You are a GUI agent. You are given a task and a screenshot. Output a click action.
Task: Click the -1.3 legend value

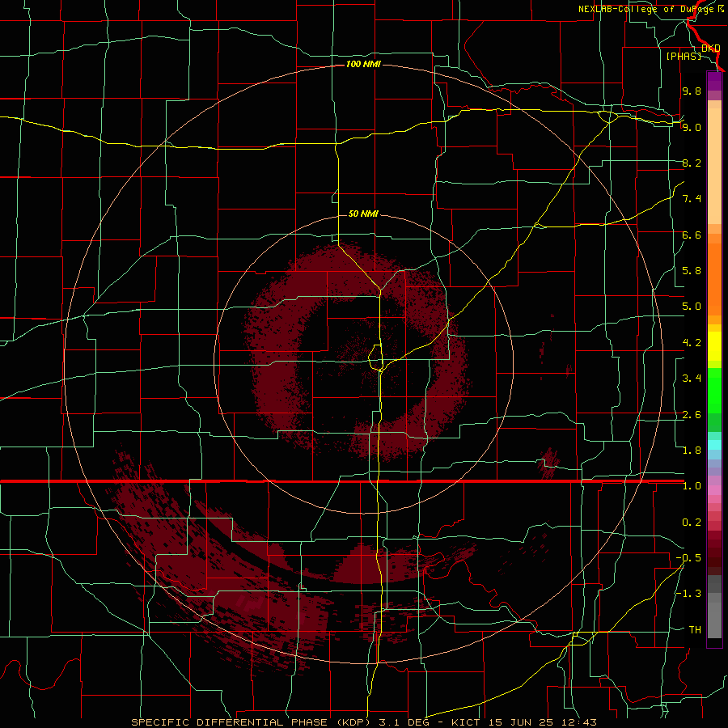point(688,594)
